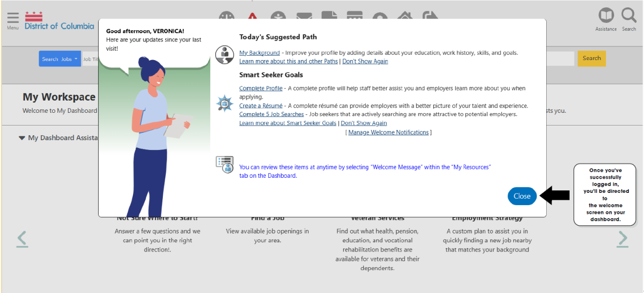Click the District of Columbia logo
644x293 pixels.
click(59, 21)
